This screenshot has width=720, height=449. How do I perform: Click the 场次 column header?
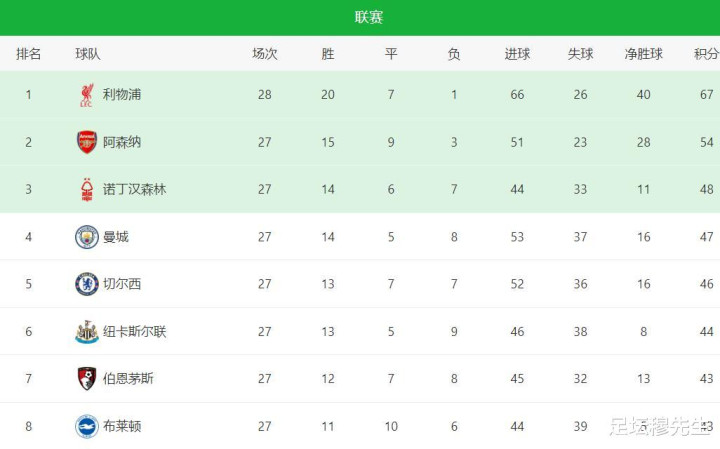pos(264,54)
